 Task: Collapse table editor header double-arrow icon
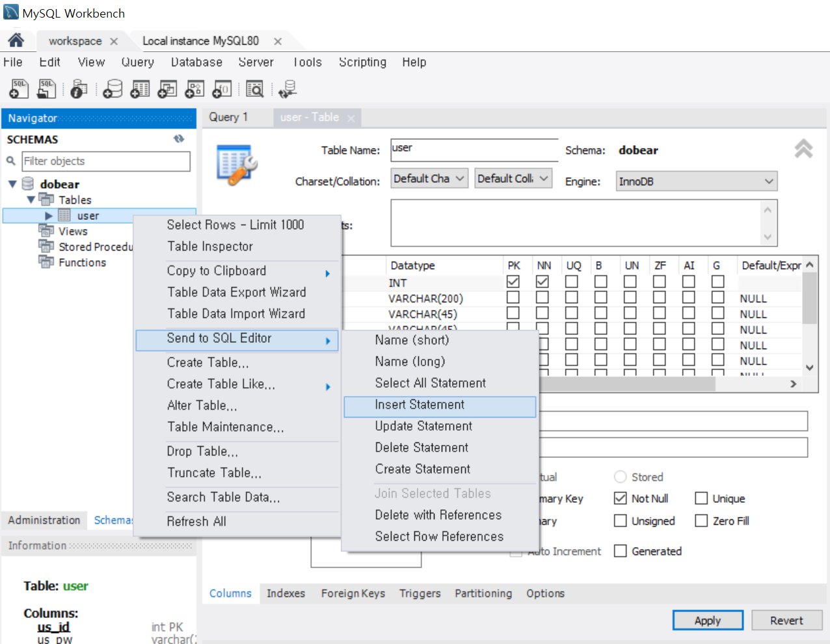(803, 149)
